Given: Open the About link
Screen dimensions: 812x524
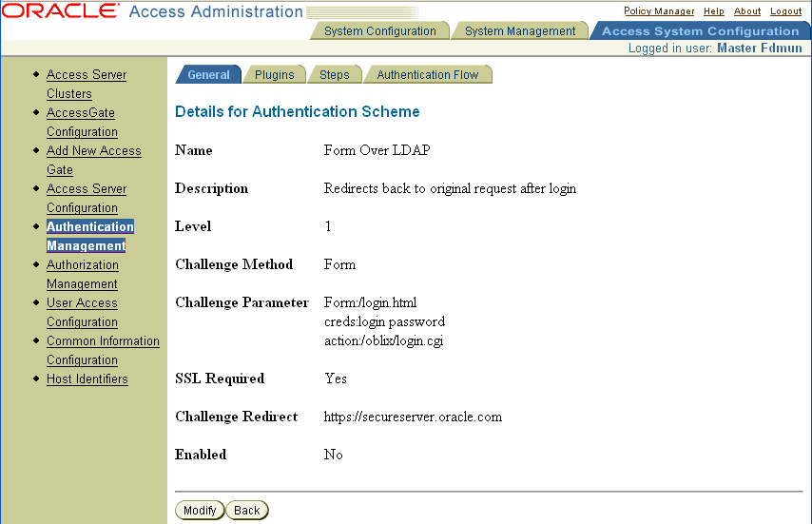Looking at the screenshot, I should click(747, 10).
